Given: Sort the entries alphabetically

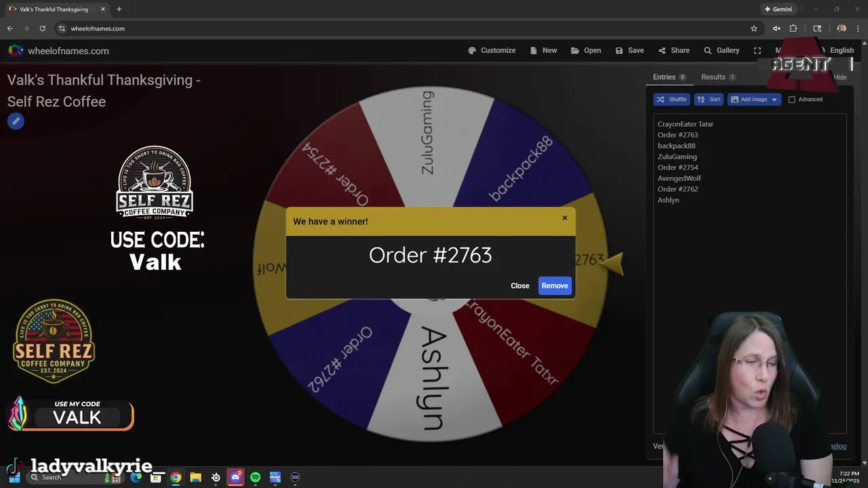Looking at the screenshot, I should tap(709, 99).
